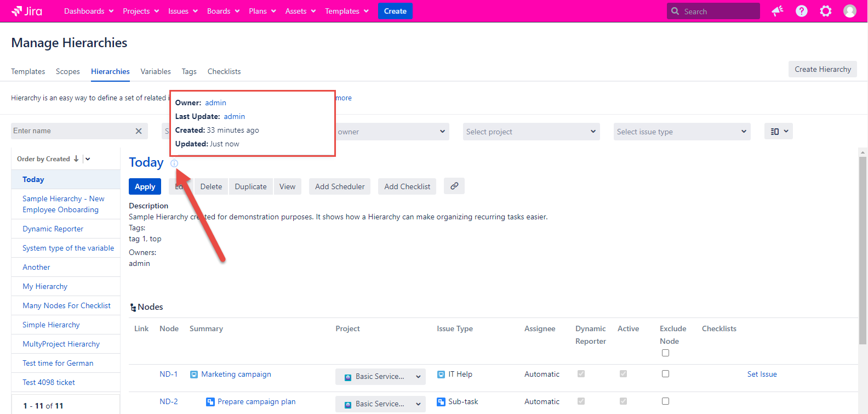Viewport: 868px width, 414px height.
Task: Open the Dashboards menu
Action: [89, 11]
